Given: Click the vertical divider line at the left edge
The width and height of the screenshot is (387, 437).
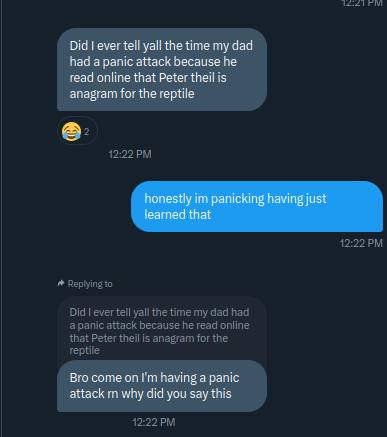Looking at the screenshot, I should tap(1, 218).
